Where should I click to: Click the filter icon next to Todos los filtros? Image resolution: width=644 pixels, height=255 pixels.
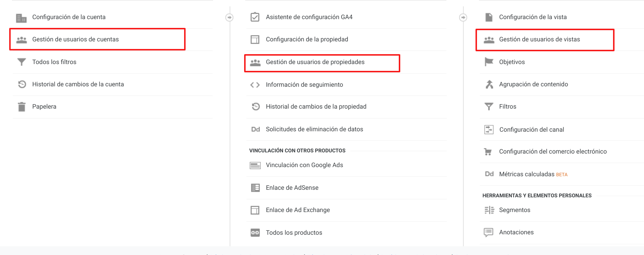(x=22, y=62)
